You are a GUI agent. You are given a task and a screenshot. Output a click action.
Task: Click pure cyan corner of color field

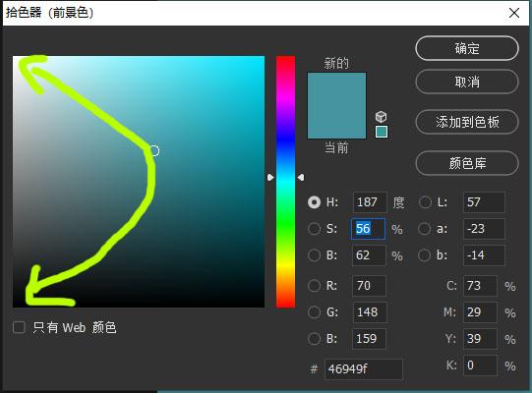click(x=263, y=58)
